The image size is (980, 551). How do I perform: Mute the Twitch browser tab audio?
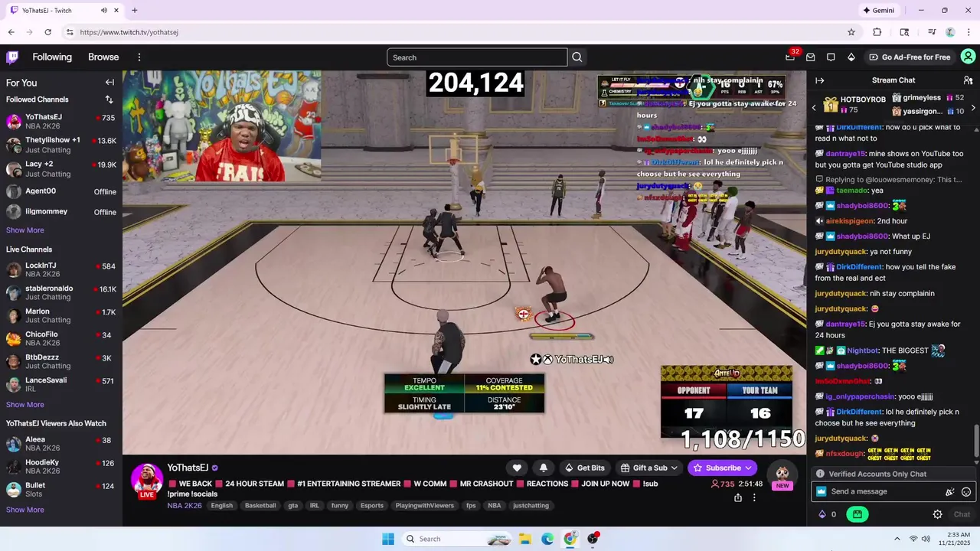click(104, 11)
